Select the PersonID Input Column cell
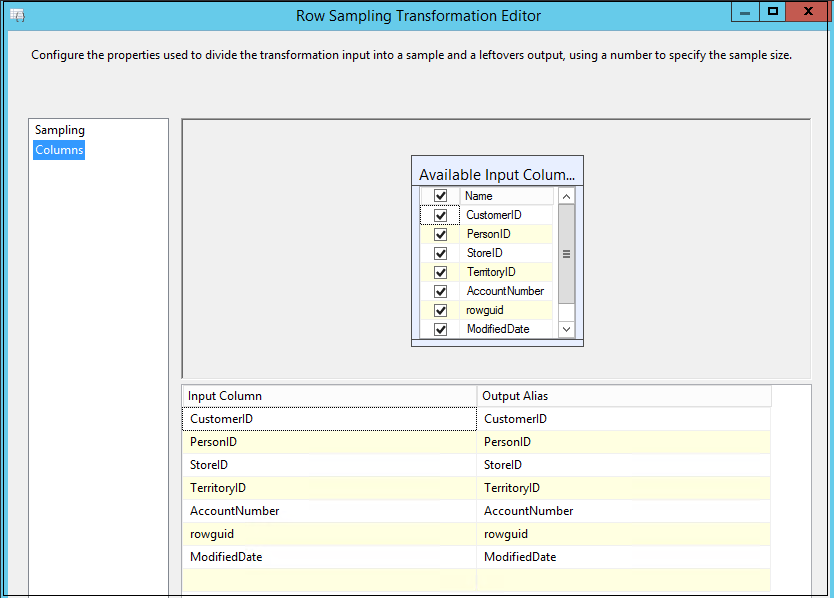 pyautogui.click(x=329, y=442)
